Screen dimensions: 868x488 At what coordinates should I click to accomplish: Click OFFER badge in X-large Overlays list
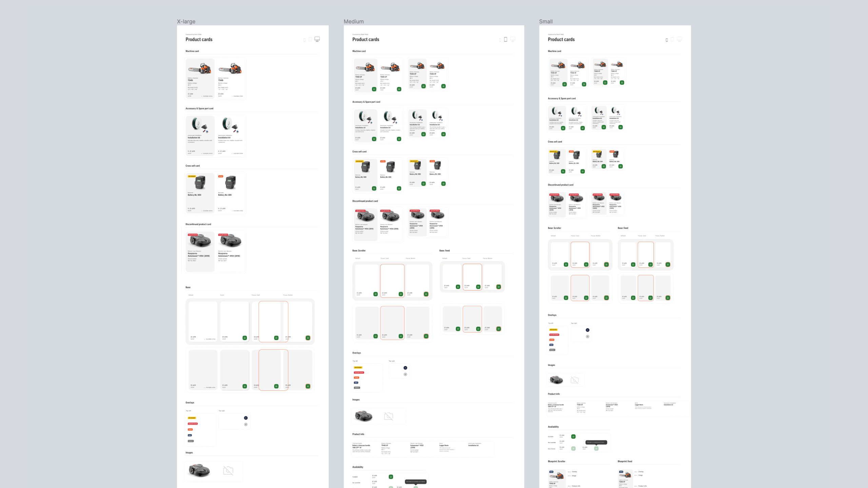tap(190, 429)
